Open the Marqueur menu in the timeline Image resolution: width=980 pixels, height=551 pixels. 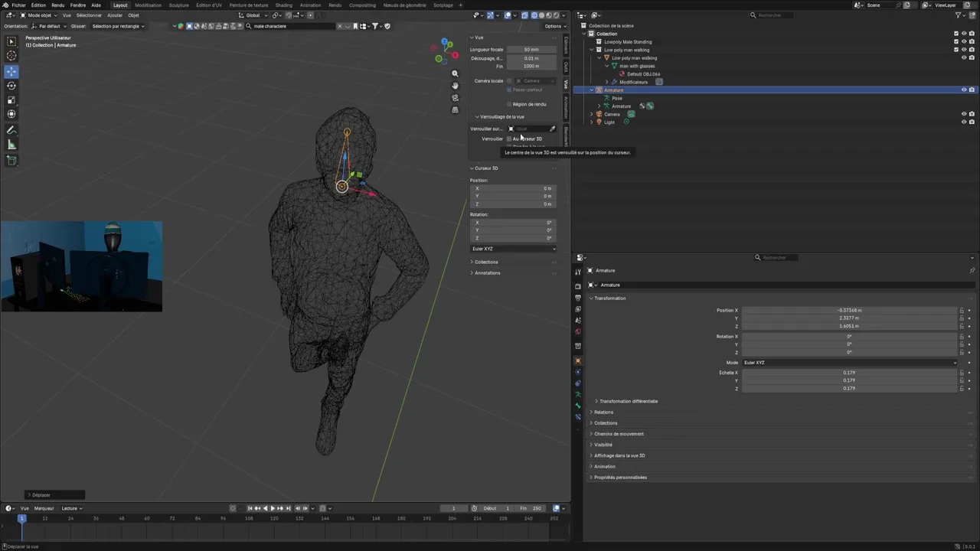pos(44,508)
